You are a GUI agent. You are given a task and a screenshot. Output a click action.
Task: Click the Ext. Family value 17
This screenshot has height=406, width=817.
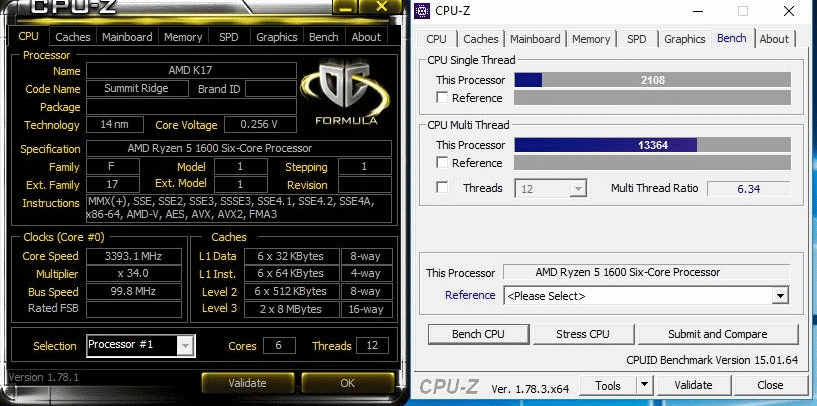[x=113, y=184]
